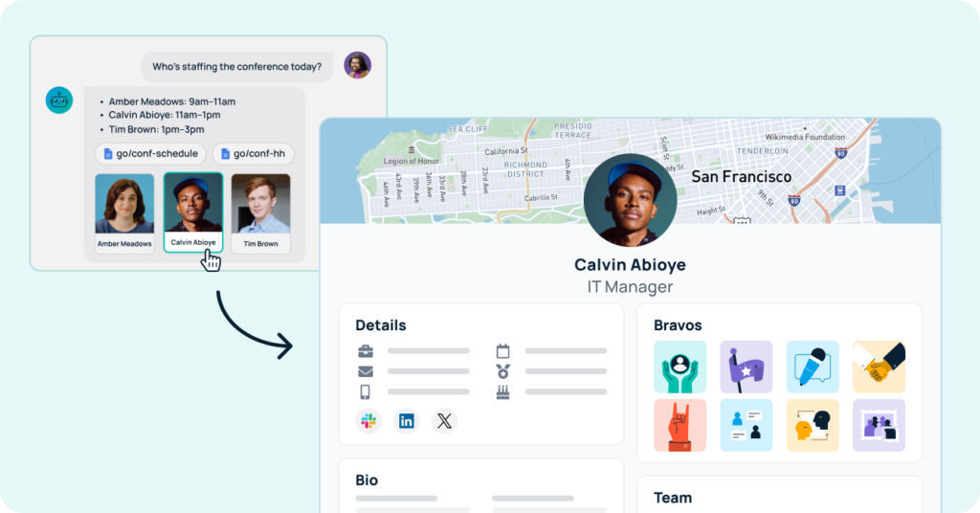Click the Bravos section heading
This screenshot has width=980, height=513.
pos(678,324)
